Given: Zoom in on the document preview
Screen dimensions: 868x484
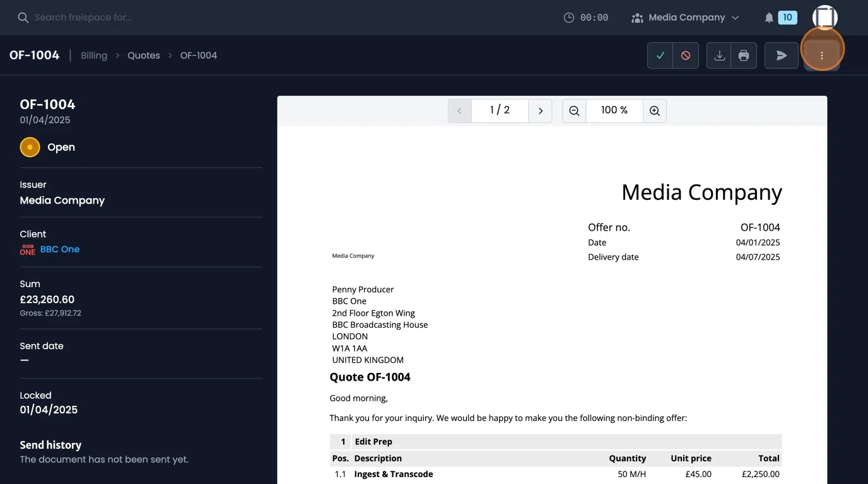Looking at the screenshot, I should tap(654, 110).
